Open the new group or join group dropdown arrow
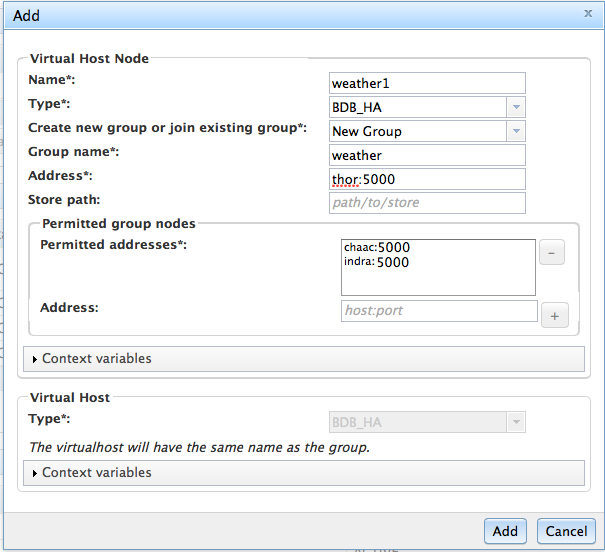This screenshot has height=552, width=605. pyautogui.click(x=515, y=131)
